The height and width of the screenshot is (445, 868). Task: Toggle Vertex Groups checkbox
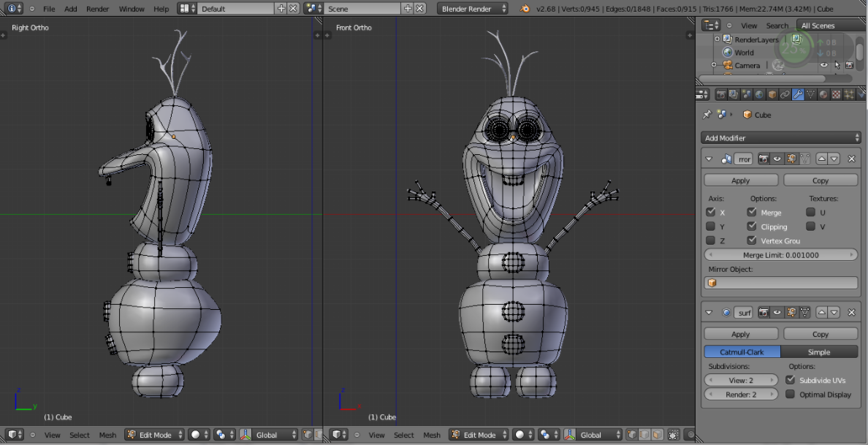pyautogui.click(x=752, y=240)
